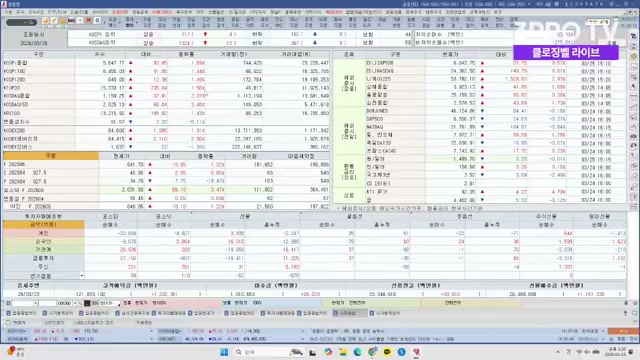Click the 조회일시 date field 2026/03/25
640x360 pixels.
(35, 43)
